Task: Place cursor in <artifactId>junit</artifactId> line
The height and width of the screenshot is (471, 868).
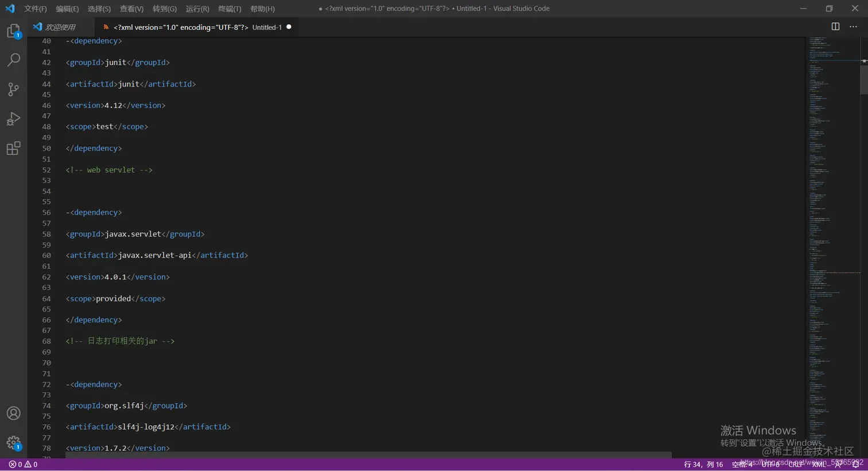Action: click(x=131, y=84)
